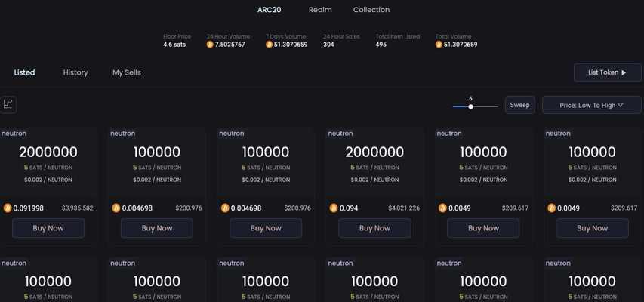The height and width of the screenshot is (302, 644).
Task: Open the History tab
Action: coord(75,72)
